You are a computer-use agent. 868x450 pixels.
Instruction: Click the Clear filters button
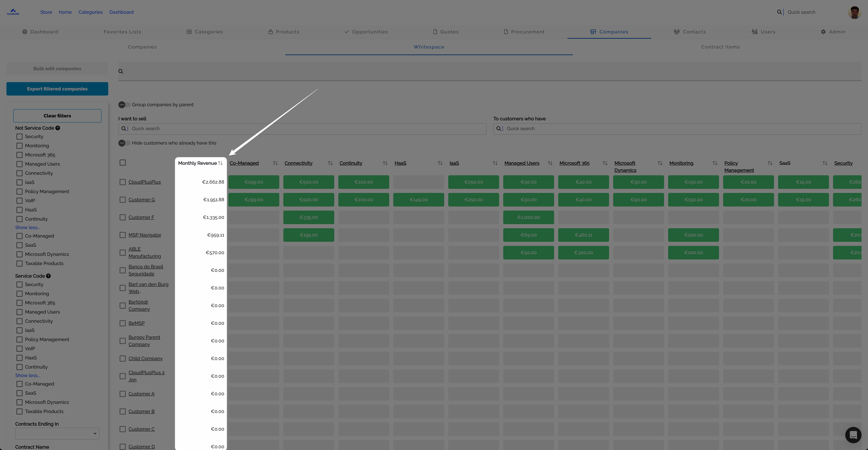57,116
